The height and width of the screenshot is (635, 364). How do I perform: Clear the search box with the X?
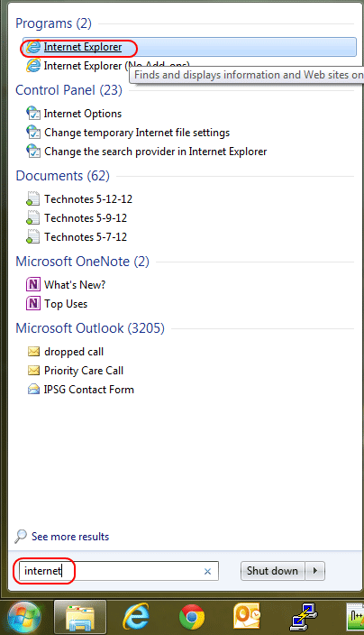pos(207,572)
